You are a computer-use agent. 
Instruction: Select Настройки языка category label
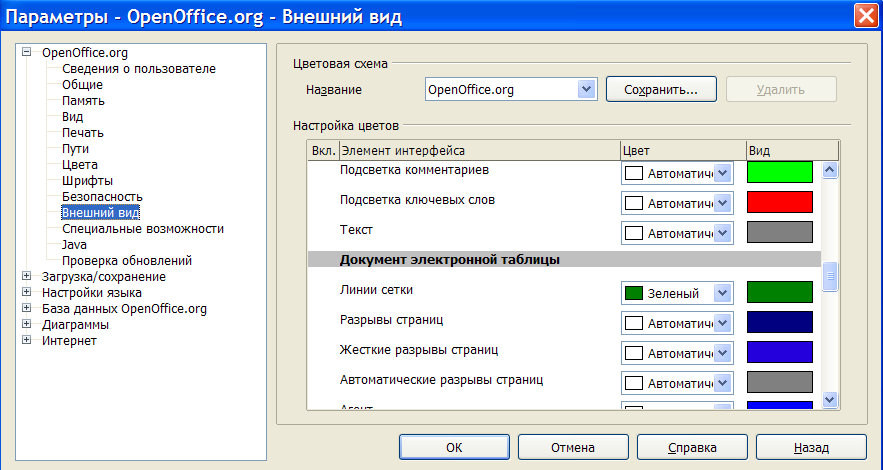pos(92,293)
